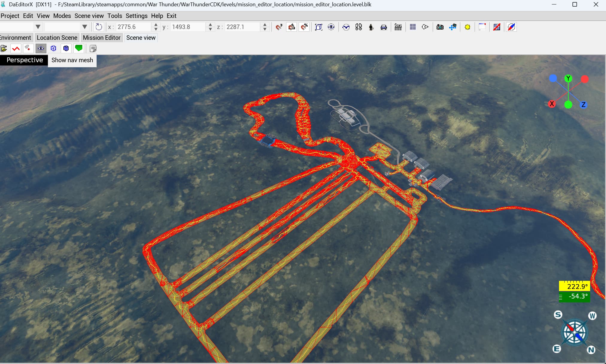Open the first toolbar dropdown arrow
606x364 pixels.
[x=38, y=27]
